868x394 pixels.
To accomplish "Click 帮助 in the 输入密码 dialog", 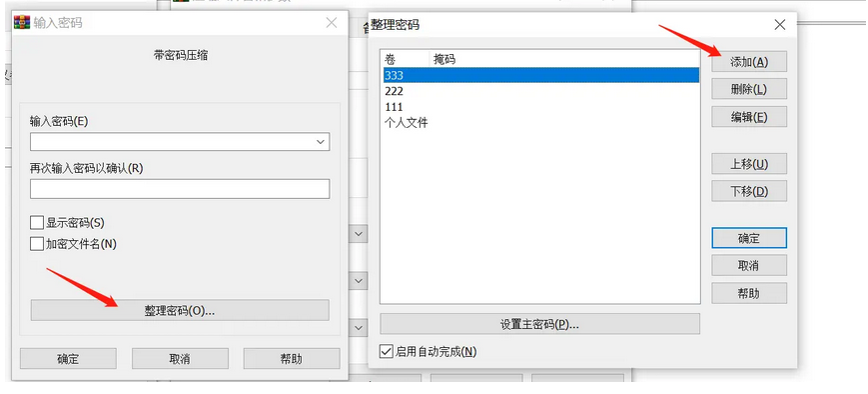I will tap(292, 359).
